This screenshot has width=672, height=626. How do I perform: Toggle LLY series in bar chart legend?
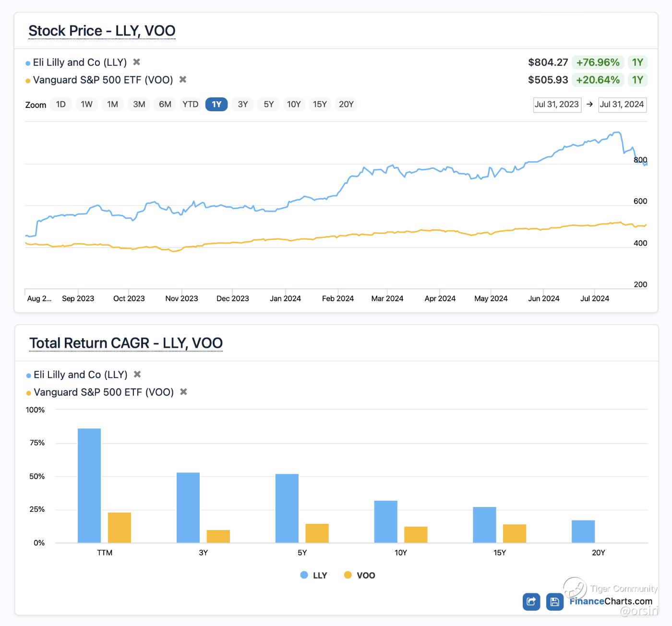tap(313, 575)
